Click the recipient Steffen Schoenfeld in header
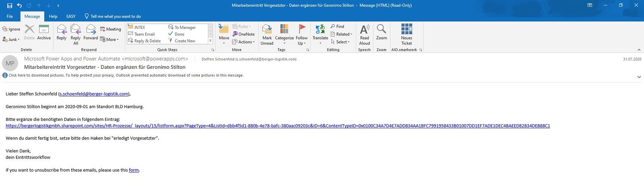The width and height of the screenshot is (644, 182). coord(249,59)
